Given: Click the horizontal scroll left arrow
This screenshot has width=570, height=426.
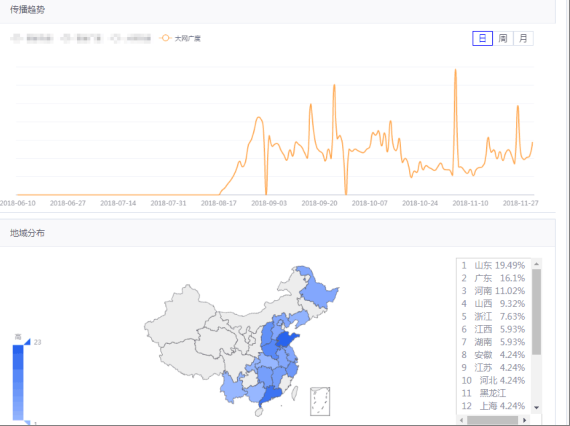Looking at the screenshot, I should [462, 420].
